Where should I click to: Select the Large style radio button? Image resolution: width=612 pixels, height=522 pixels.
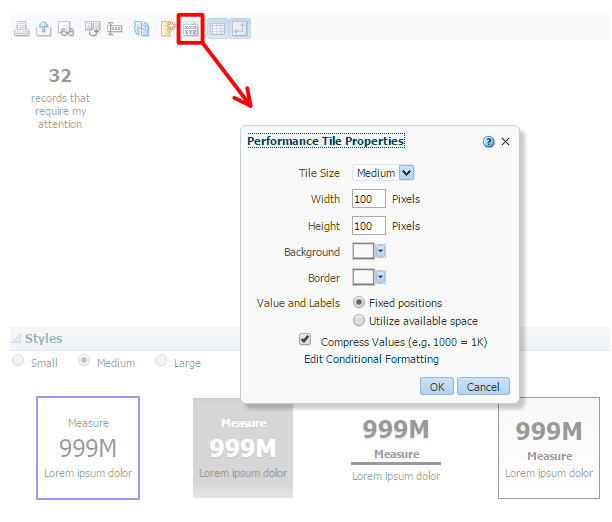pyautogui.click(x=161, y=360)
